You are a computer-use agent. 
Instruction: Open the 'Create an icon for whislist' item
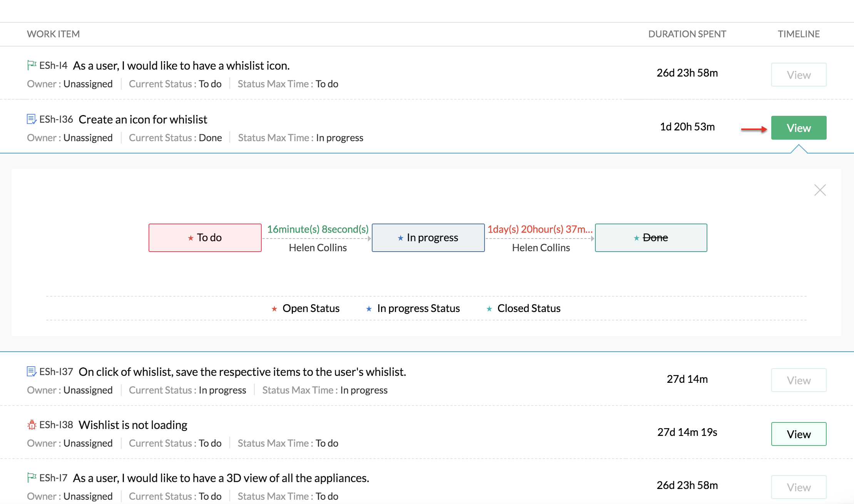pyautogui.click(x=143, y=120)
